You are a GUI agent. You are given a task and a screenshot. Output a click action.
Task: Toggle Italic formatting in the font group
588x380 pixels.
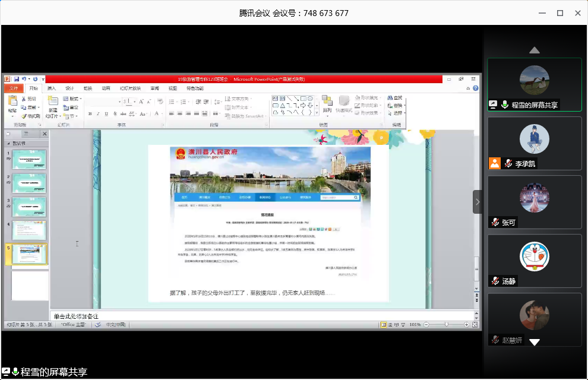(x=97, y=113)
